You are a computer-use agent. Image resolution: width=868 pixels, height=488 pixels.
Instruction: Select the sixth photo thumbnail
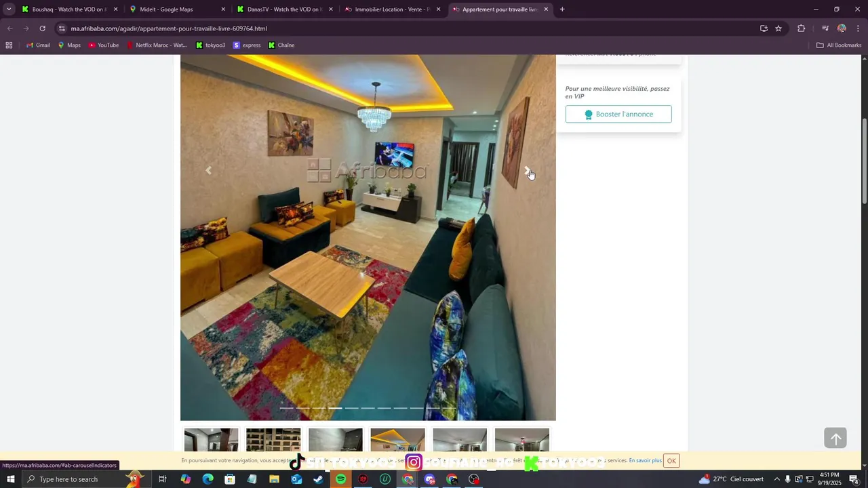click(522, 439)
